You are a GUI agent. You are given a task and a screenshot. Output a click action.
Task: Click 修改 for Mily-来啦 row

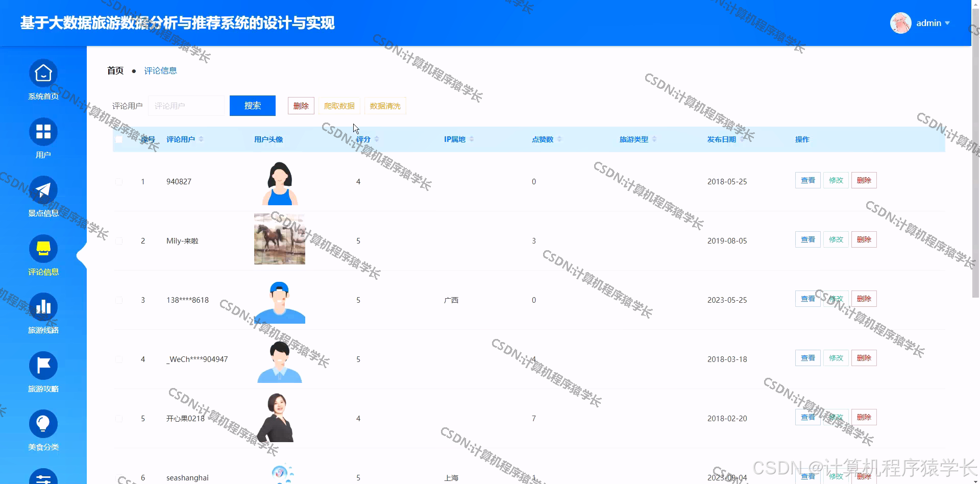(x=836, y=239)
